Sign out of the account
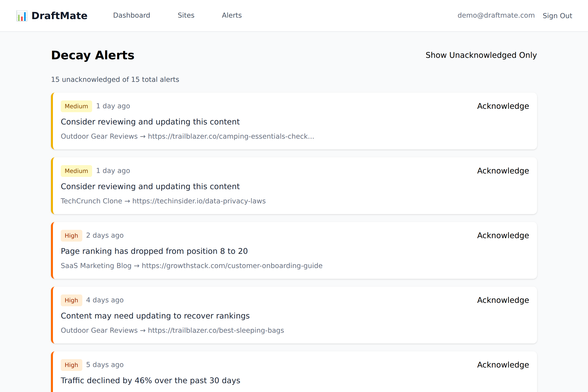Image resolution: width=588 pixels, height=392 pixels. 557,15
